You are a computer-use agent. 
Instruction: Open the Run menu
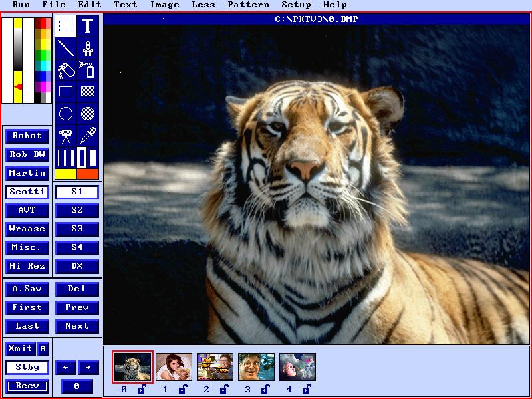21,5
